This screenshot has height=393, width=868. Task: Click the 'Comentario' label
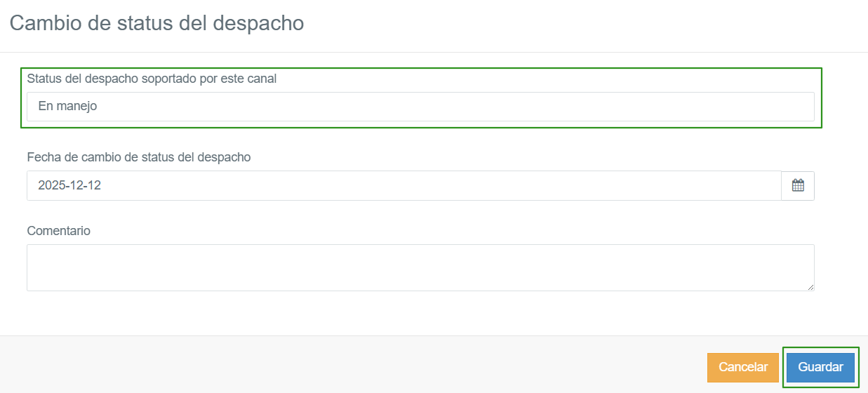click(59, 230)
